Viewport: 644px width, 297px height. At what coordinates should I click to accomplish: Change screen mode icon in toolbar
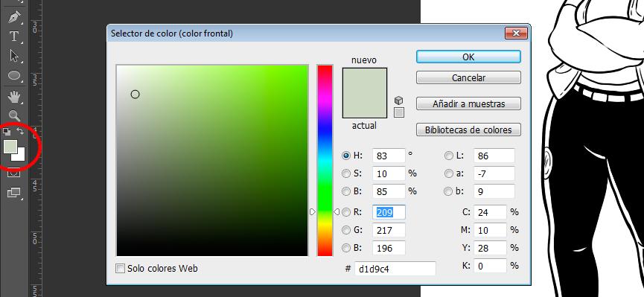13,192
